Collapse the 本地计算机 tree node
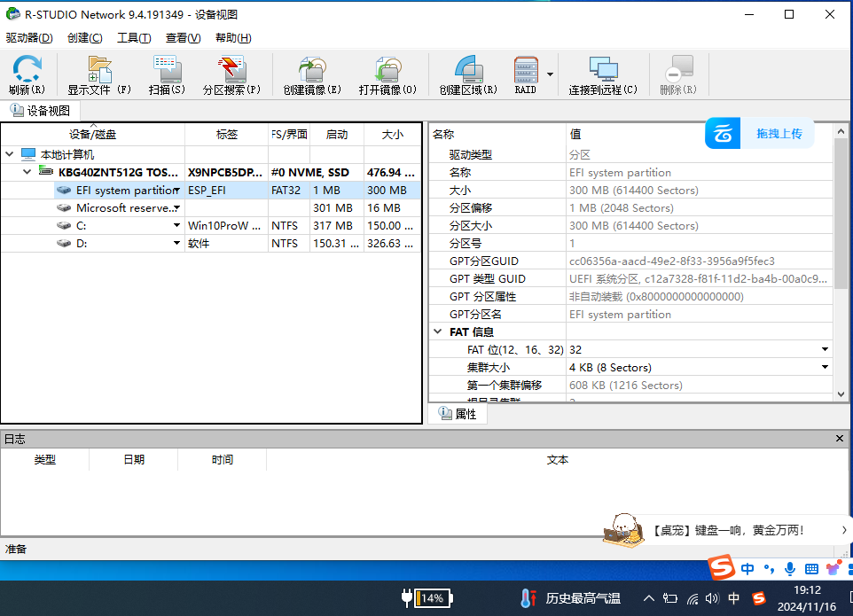This screenshot has height=616, width=853. click(10, 154)
